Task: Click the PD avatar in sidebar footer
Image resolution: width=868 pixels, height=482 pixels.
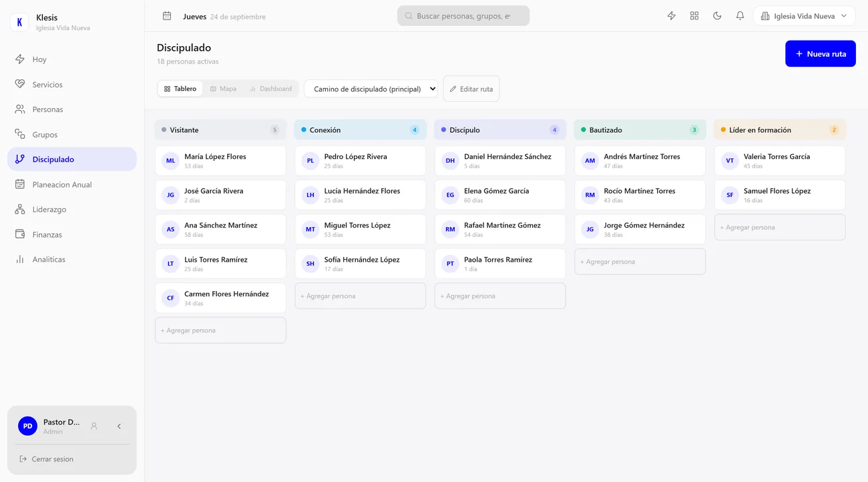Action: click(27, 426)
